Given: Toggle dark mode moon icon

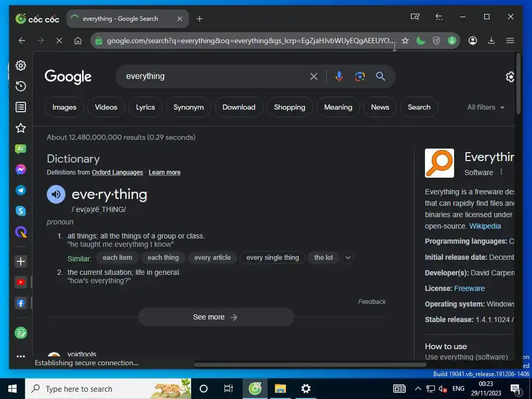Looking at the screenshot, I should (421, 41).
